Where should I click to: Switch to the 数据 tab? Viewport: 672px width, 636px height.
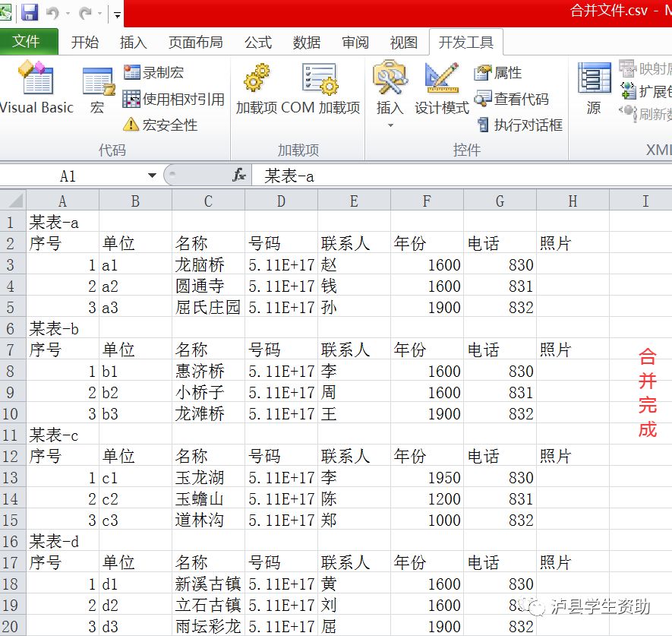pyautogui.click(x=307, y=42)
